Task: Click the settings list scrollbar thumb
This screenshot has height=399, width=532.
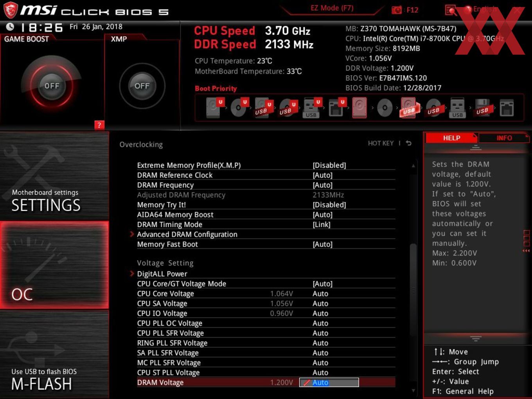Action: click(413, 289)
